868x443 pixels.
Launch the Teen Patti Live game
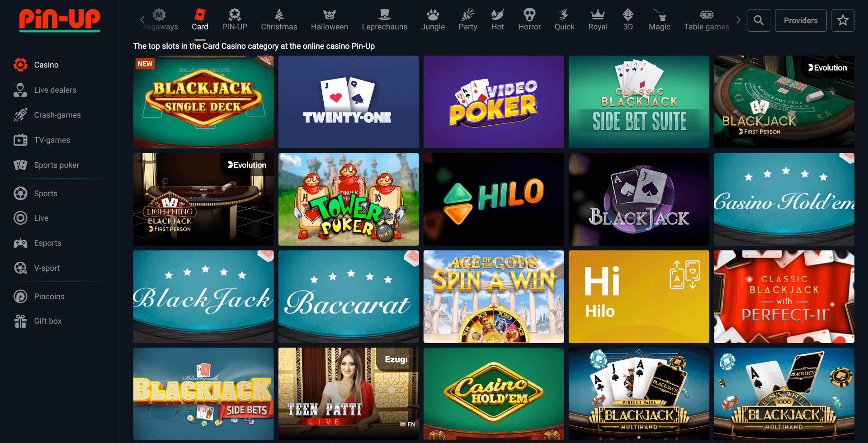pos(348,394)
